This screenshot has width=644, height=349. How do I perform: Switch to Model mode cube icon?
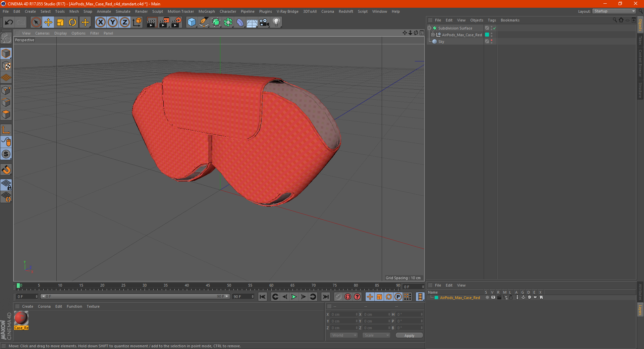6,54
